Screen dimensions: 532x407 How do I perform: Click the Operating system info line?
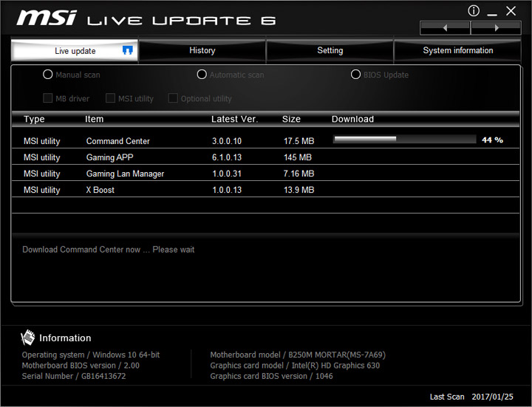tap(91, 355)
